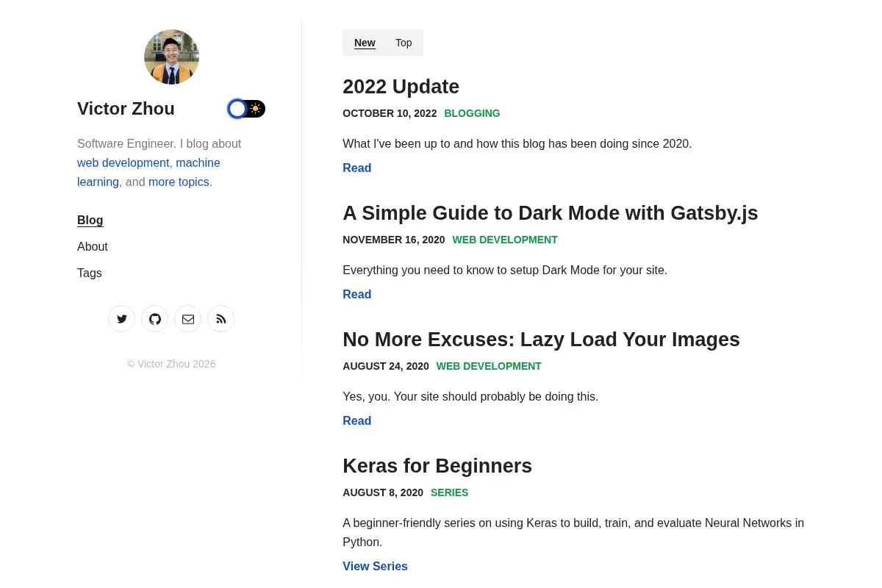
Task: Click the date NOVEMBER 16, 2020
Action: pos(393,240)
